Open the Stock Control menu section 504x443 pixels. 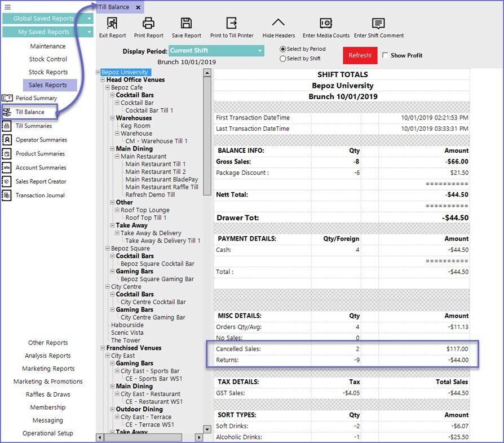48,59
